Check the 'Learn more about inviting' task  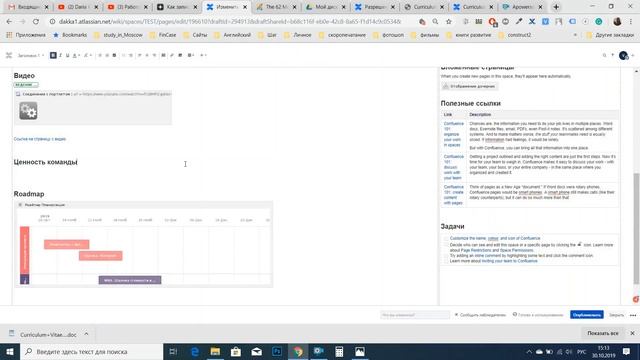tap(446, 261)
